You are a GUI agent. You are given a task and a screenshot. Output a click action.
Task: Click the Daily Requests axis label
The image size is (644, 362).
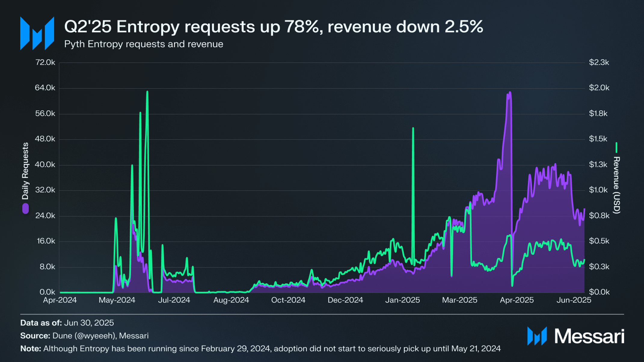pos(26,171)
